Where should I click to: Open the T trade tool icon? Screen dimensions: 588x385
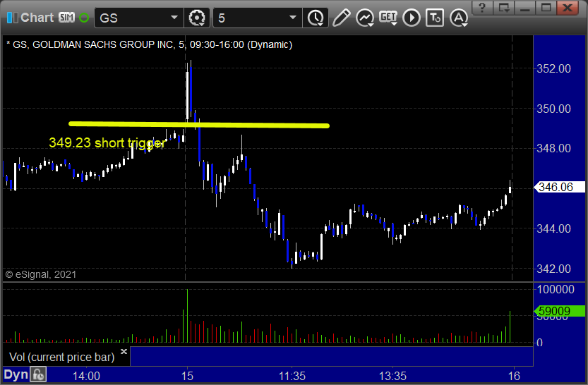coord(435,18)
